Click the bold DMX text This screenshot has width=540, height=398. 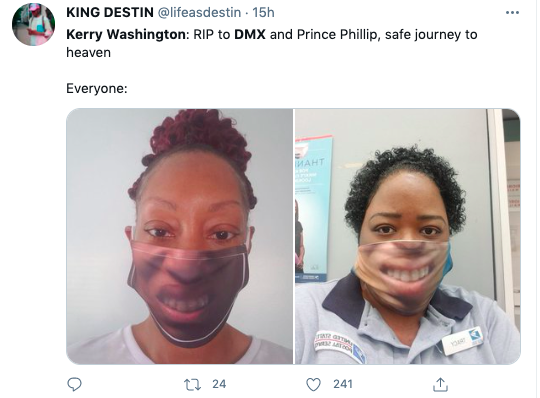pos(250,34)
